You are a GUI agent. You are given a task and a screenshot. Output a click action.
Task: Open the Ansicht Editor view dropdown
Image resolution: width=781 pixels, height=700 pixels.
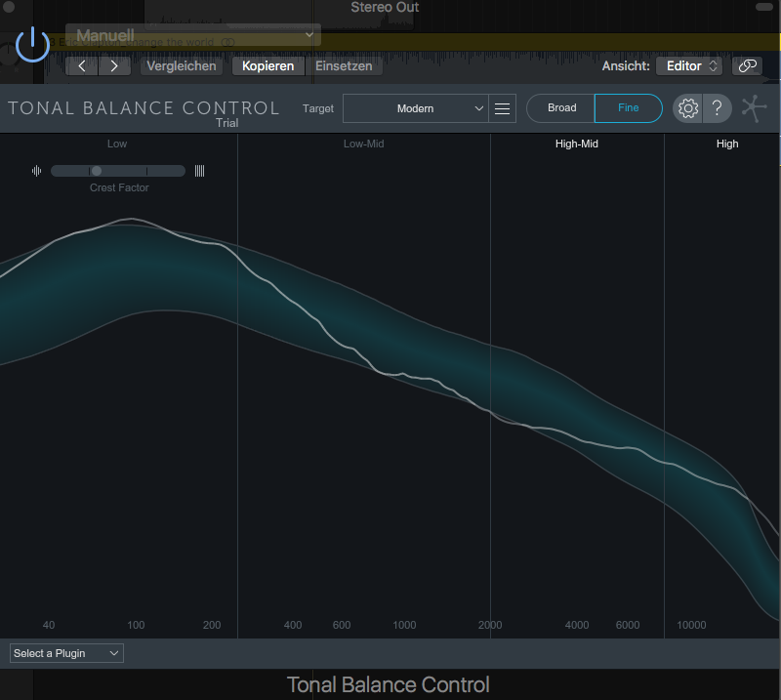pos(688,66)
